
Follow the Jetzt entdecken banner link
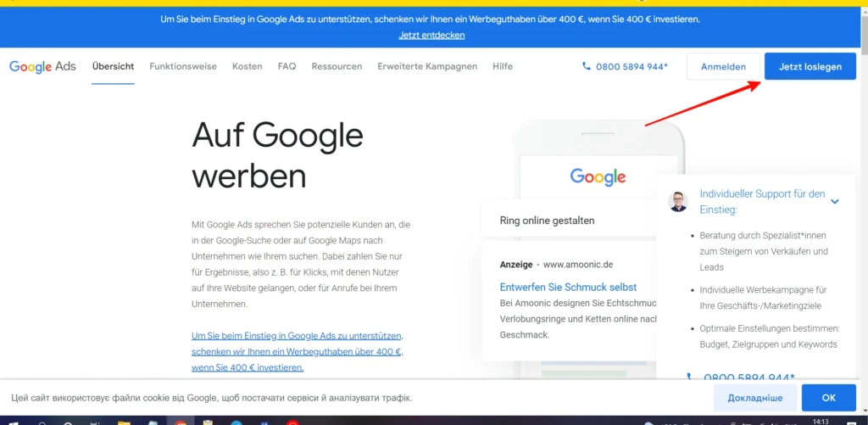[431, 35]
